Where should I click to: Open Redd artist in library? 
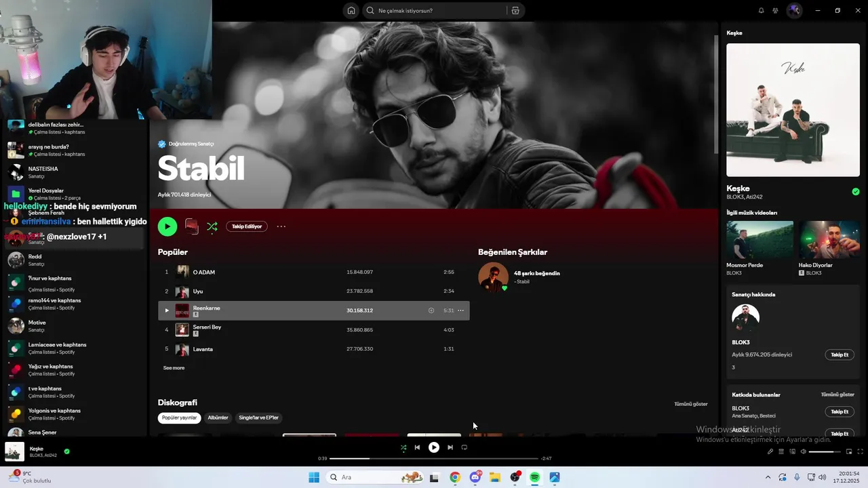tap(75, 260)
